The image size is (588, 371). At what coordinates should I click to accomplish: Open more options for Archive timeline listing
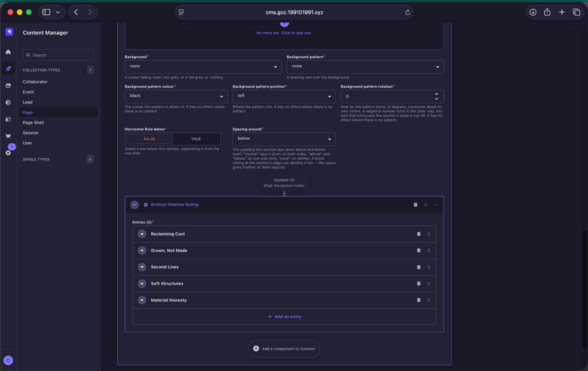(x=436, y=205)
